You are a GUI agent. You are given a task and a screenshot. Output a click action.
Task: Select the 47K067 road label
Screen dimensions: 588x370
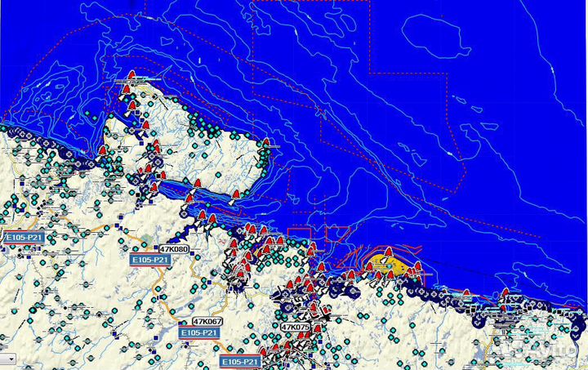[x=207, y=322]
